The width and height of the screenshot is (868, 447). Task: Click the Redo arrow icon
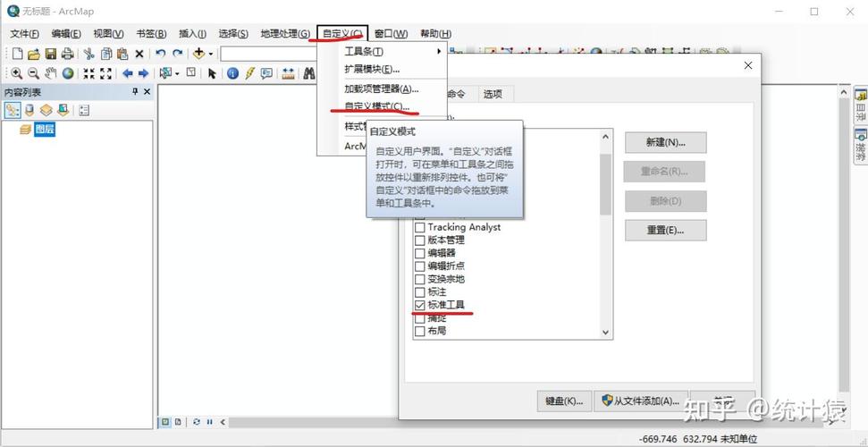click(177, 54)
